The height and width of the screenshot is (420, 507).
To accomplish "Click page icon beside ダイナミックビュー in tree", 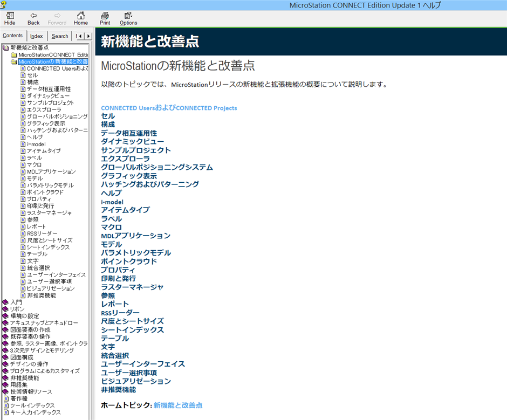I will click(23, 96).
